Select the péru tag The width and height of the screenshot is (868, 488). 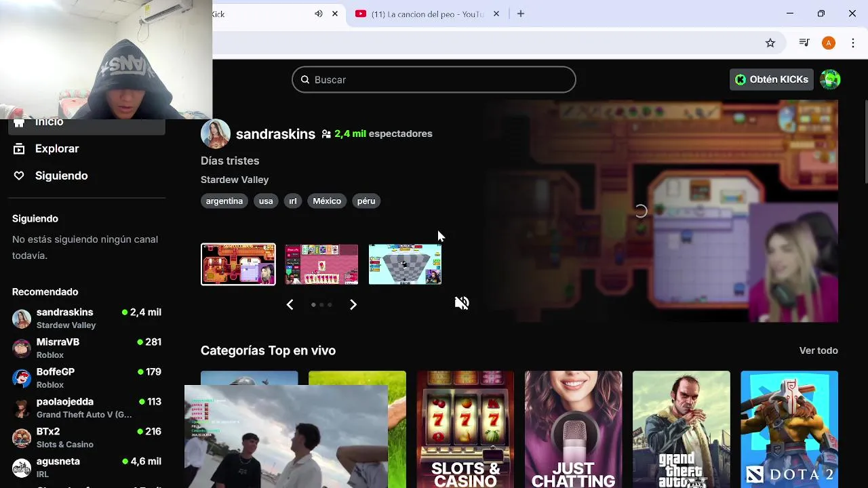tap(366, 201)
